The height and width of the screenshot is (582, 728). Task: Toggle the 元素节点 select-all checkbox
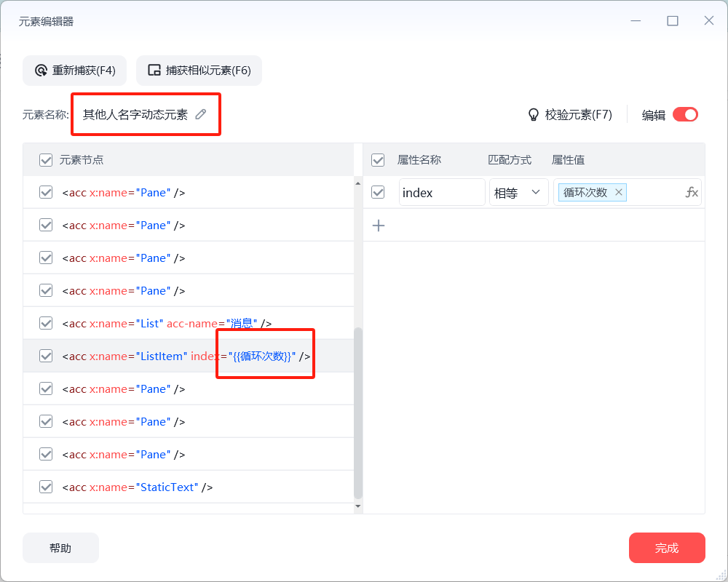coord(46,160)
